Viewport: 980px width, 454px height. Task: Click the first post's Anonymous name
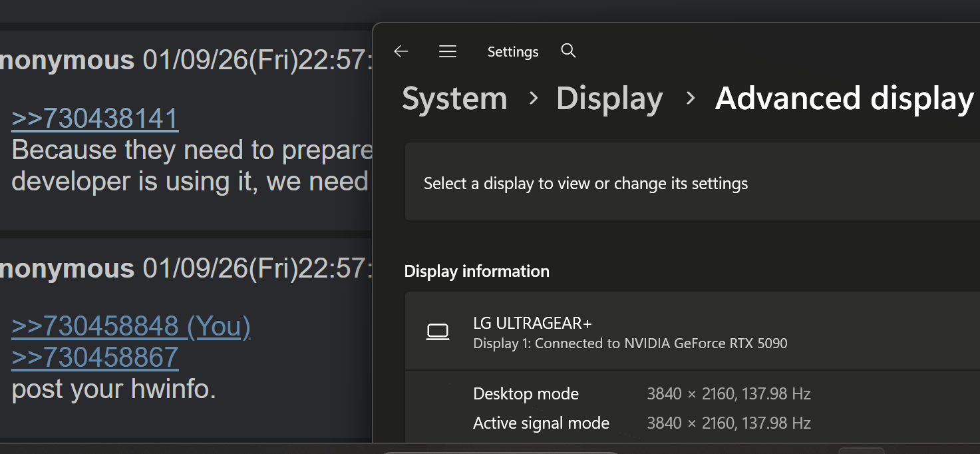tap(67, 61)
